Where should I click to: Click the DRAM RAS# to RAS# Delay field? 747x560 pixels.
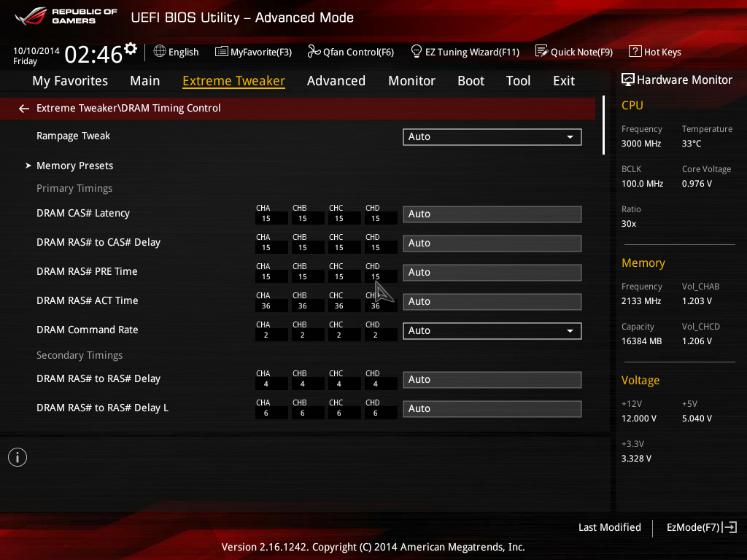click(x=492, y=379)
